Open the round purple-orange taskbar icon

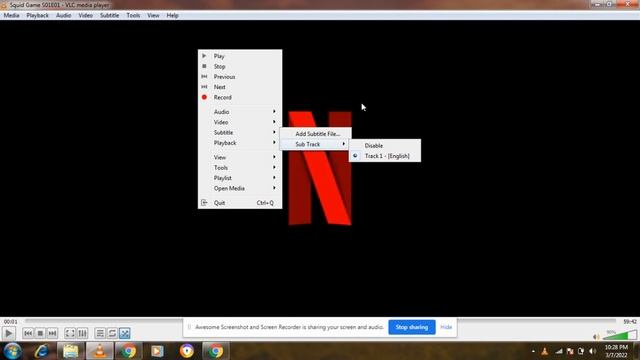187,351
